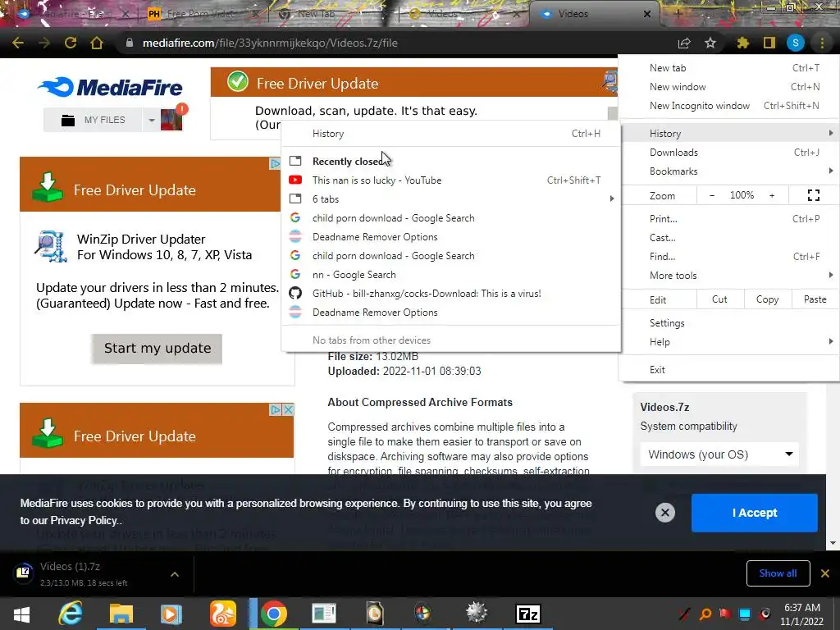Click Cut in the Edit row
Viewport: 840px width, 630px height.
720,299
